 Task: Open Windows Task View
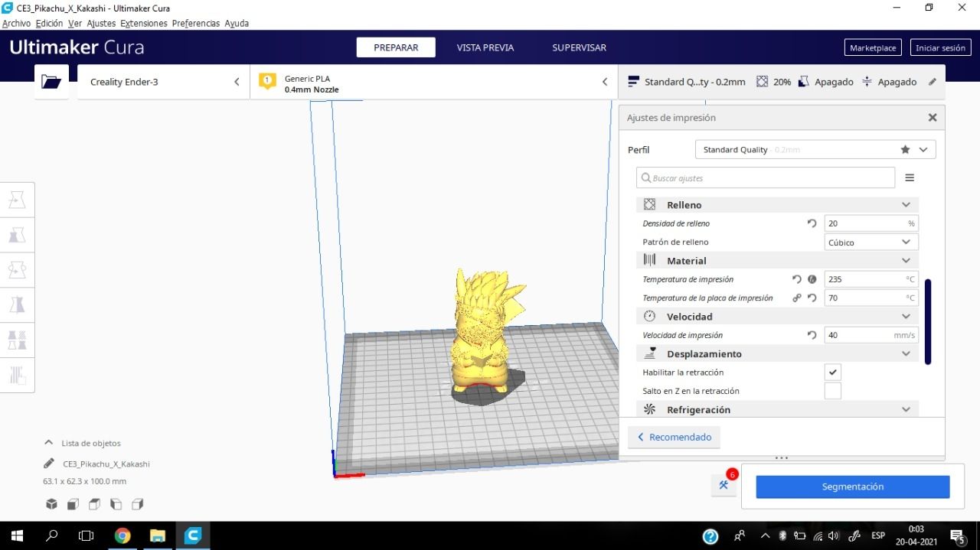pos(87,535)
